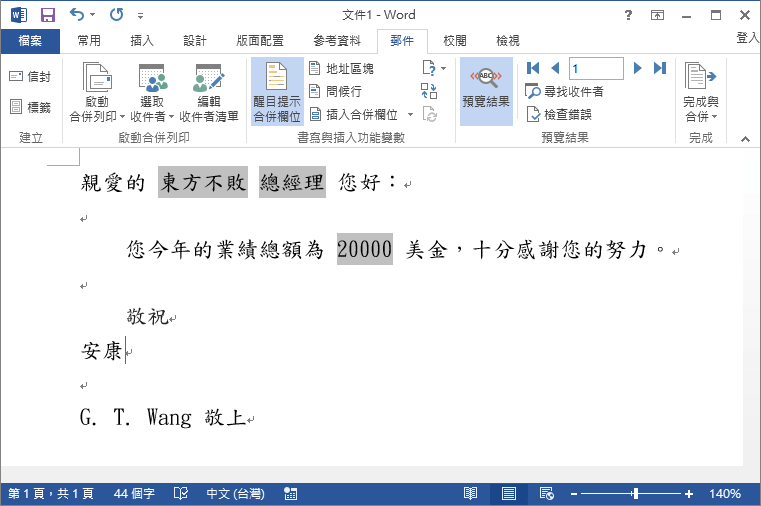Collapse the ribbon with chevron
761x506 pixels.
point(745,139)
